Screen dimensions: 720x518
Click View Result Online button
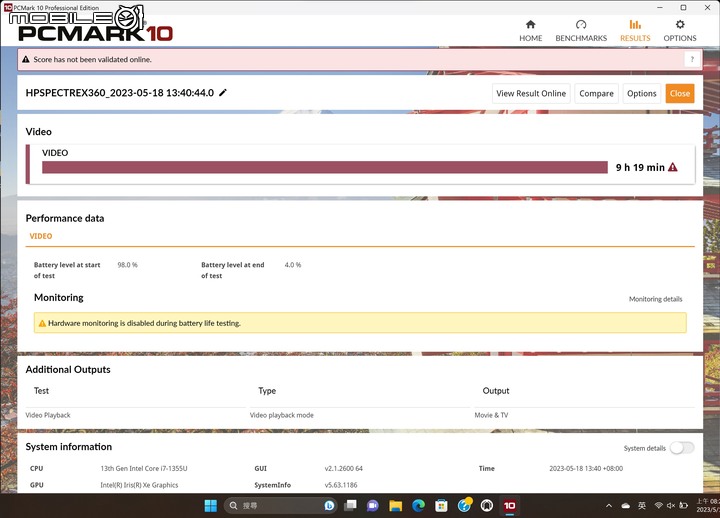pos(531,93)
